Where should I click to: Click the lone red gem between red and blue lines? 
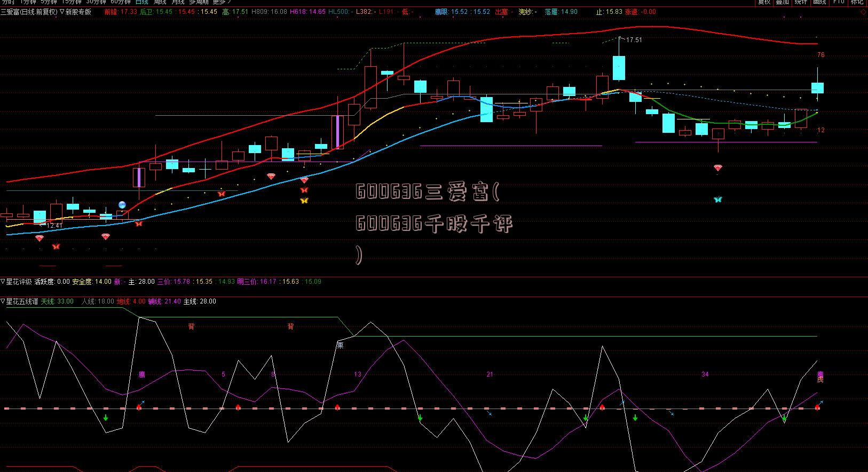pos(271,176)
